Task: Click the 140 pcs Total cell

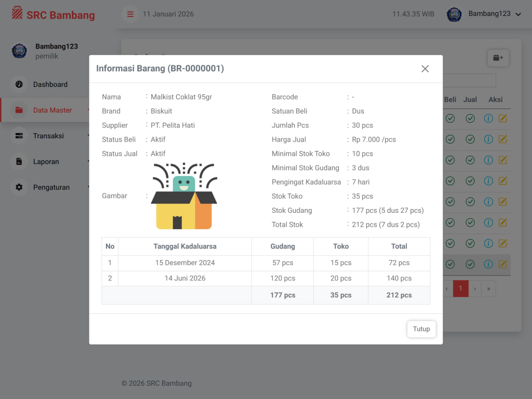Action: (x=399, y=279)
